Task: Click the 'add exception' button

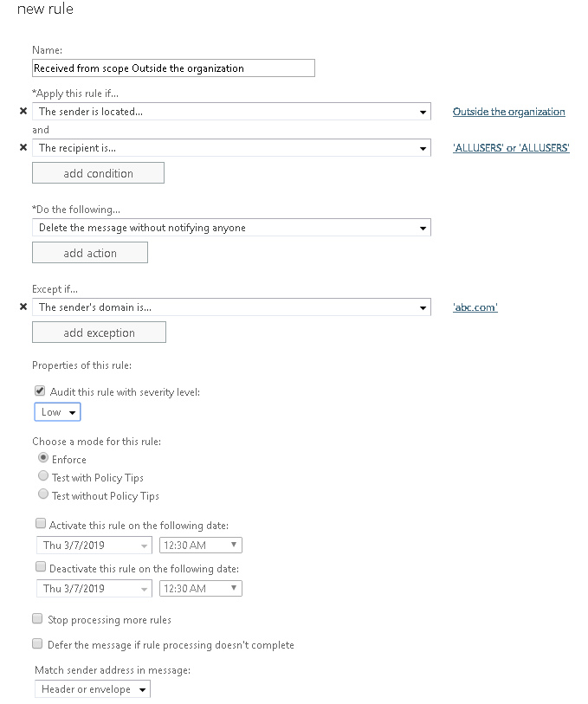Action: 99,333
